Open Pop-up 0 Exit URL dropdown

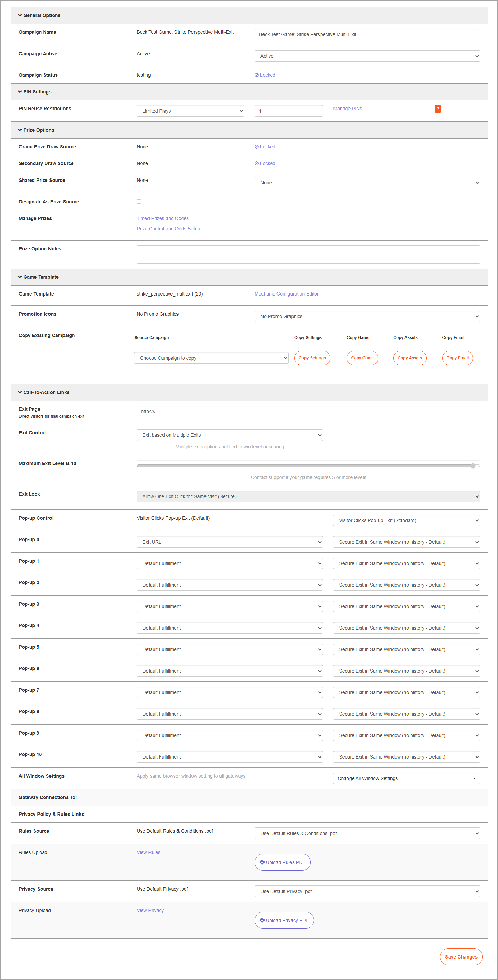[x=229, y=542]
